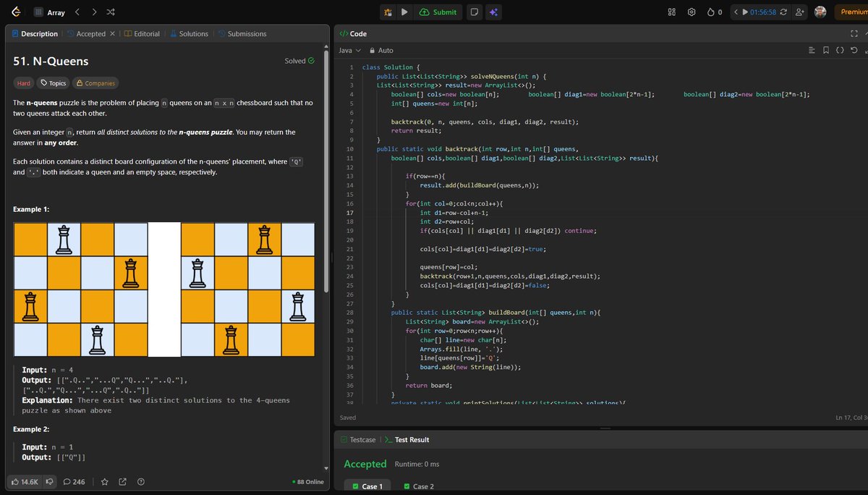The height and width of the screenshot is (495, 868).
Task: Click the streak flame counter
Action: pos(715,12)
